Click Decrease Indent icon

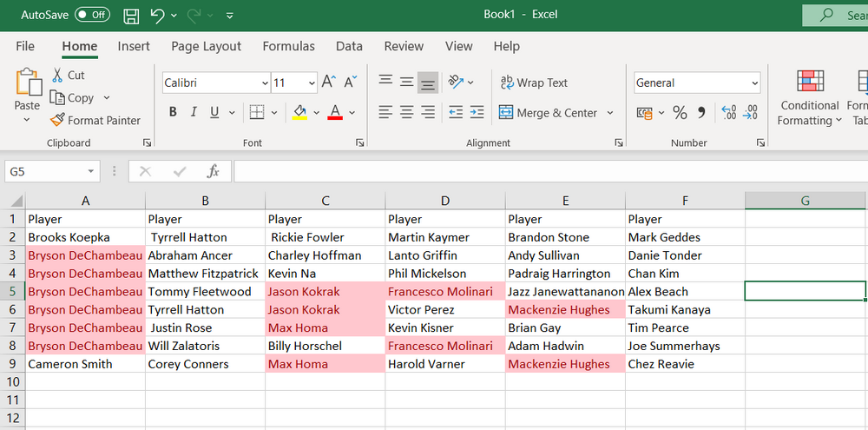coord(456,112)
